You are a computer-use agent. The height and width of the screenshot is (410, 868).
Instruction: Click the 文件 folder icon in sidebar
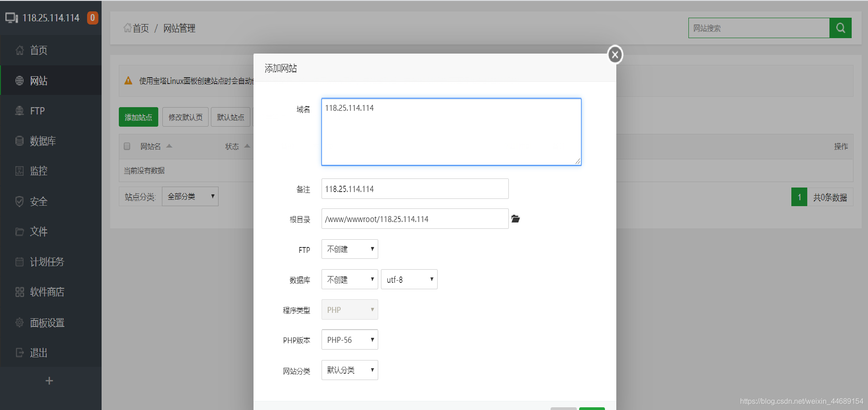20,232
